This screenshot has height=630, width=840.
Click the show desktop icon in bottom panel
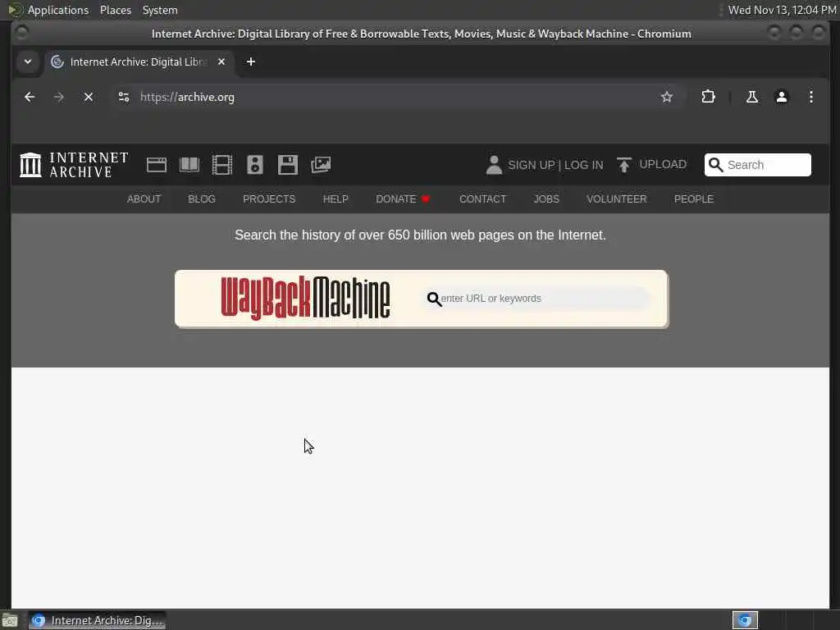9,621
